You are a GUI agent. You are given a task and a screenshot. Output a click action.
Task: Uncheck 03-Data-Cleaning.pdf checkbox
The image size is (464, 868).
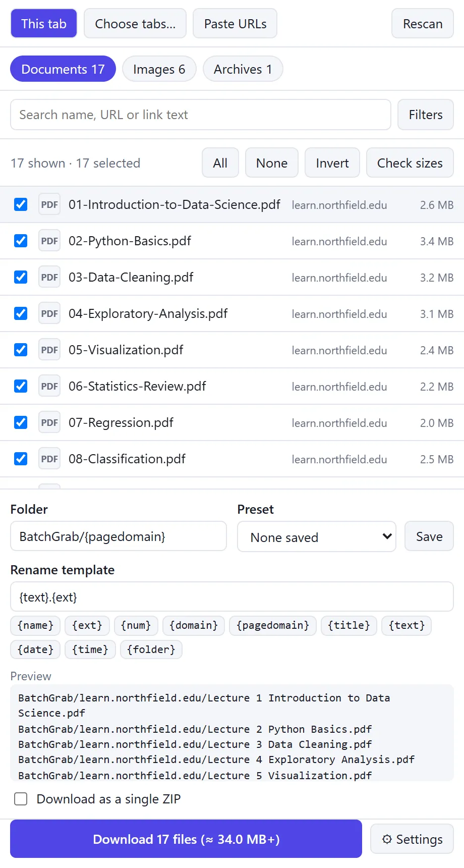click(21, 277)
